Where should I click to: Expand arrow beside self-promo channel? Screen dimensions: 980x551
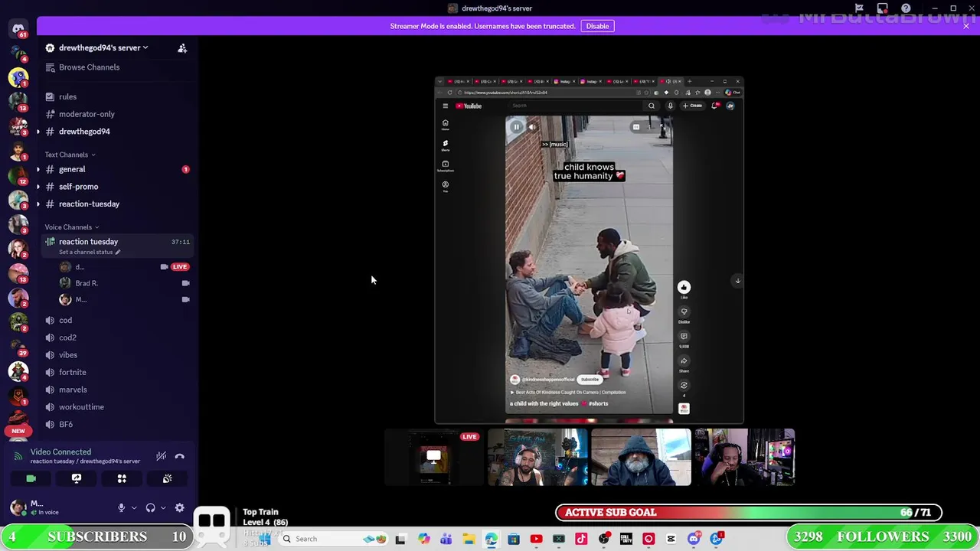coord(38,187)
